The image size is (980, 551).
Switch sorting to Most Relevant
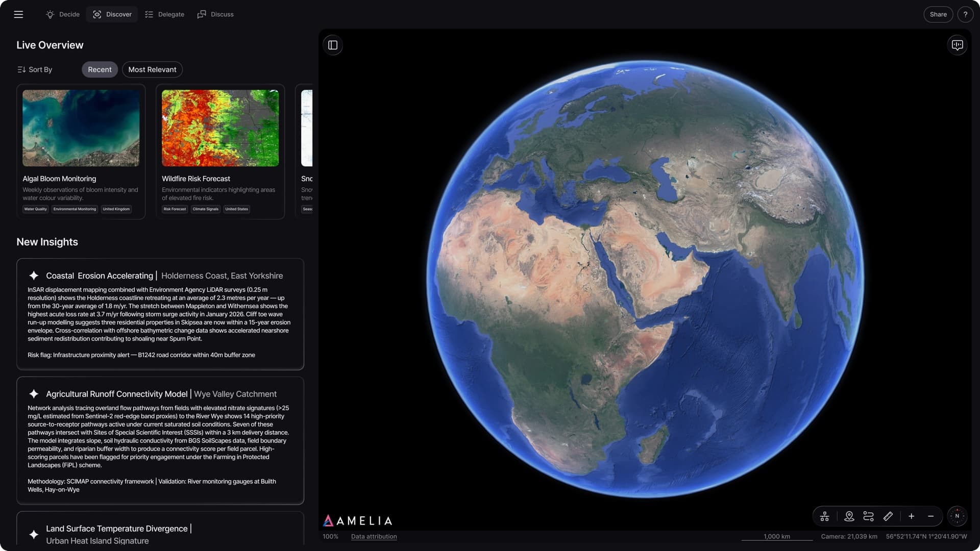[x=152, y=69]
